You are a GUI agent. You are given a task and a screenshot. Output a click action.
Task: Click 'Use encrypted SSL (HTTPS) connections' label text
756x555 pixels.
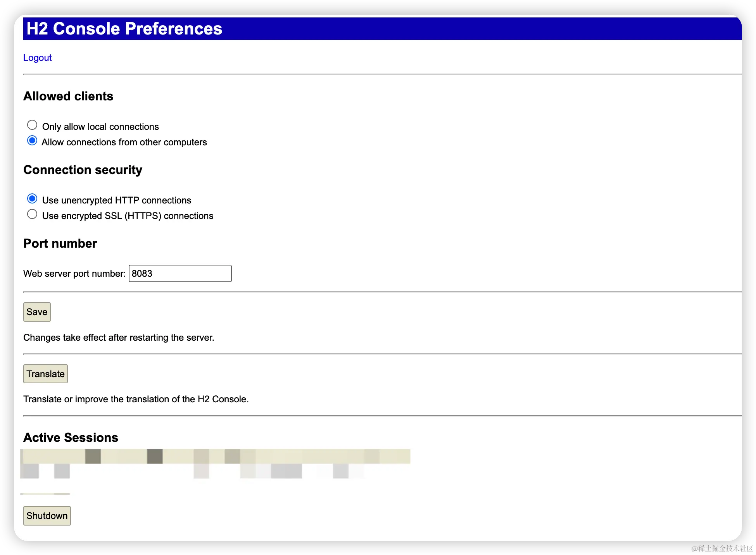click(128, 216)
